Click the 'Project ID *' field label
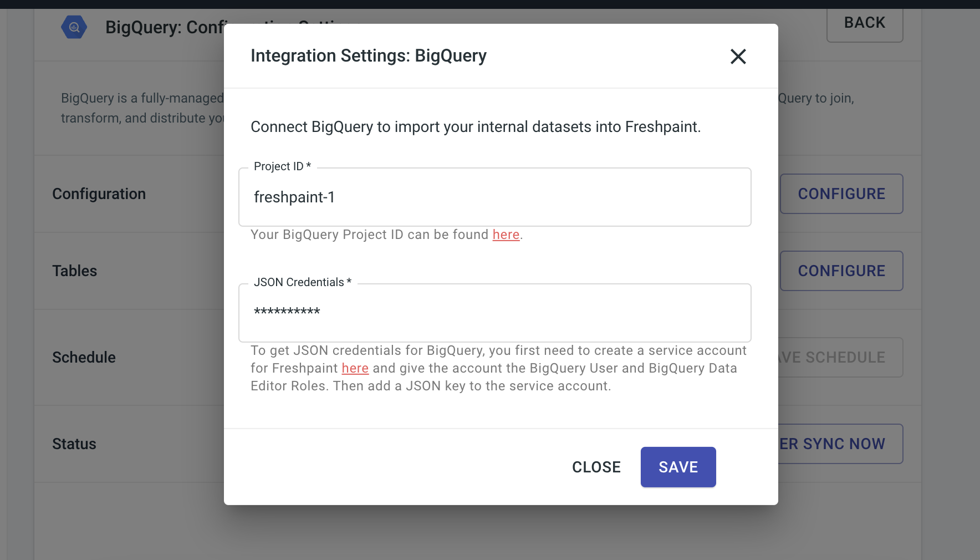This screenshot has height=560, width=980. point(282,166)
